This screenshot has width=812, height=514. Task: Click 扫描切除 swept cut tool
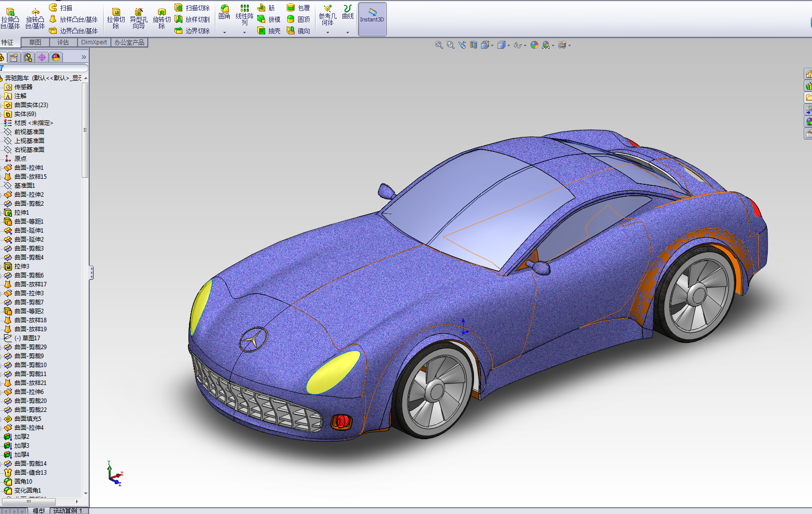(x=192, y=8)
